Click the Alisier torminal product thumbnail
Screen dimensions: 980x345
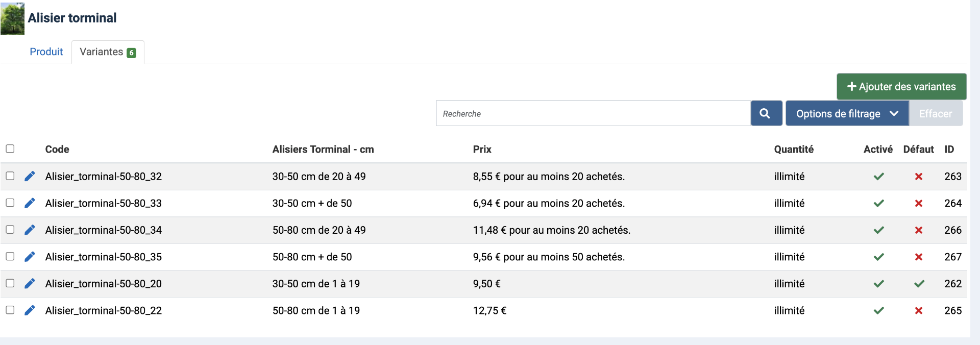tap(12, 18)
